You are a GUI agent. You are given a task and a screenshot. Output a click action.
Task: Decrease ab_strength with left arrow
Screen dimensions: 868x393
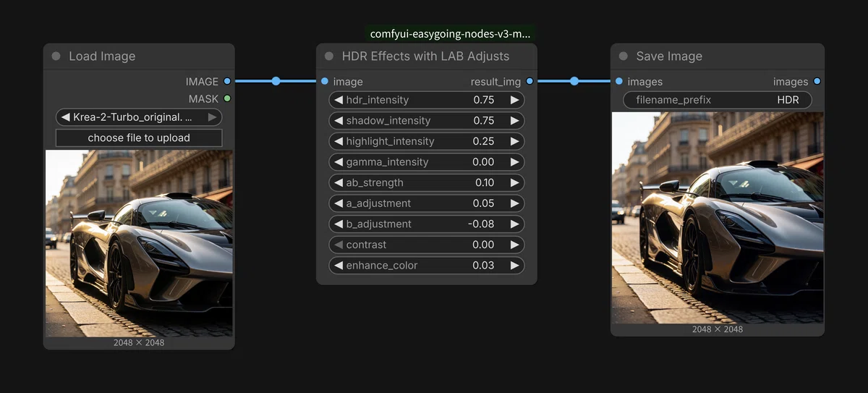tap(339, 182)
